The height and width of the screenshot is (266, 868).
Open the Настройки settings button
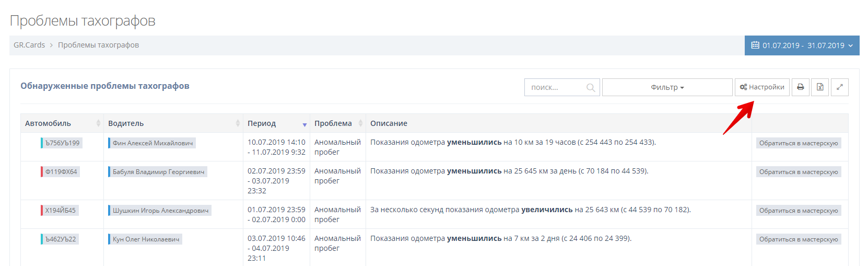coord(762,87)
